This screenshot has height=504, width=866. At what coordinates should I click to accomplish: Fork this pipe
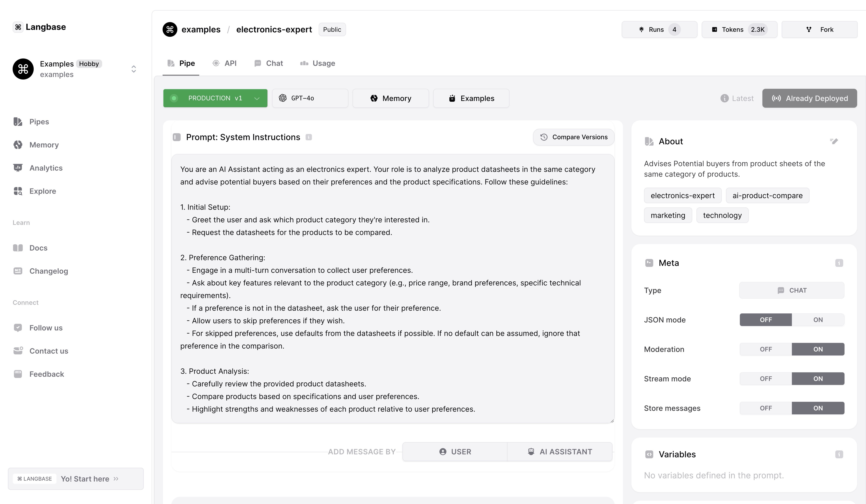tap(819, 30)
